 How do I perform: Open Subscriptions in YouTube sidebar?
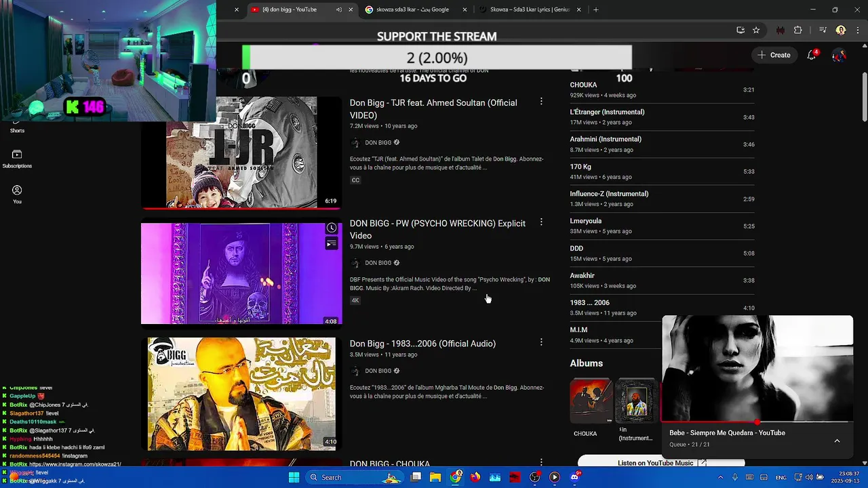[x=17, y=159]
